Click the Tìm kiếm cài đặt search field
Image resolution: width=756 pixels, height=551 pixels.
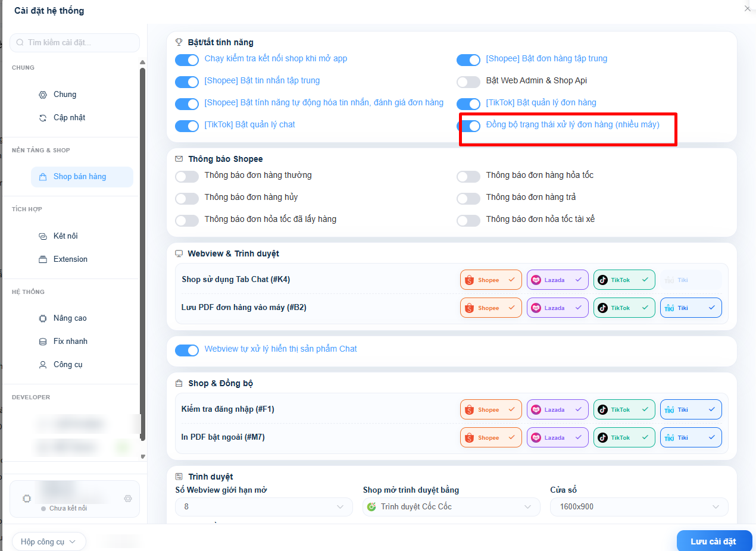click(75, 43)
